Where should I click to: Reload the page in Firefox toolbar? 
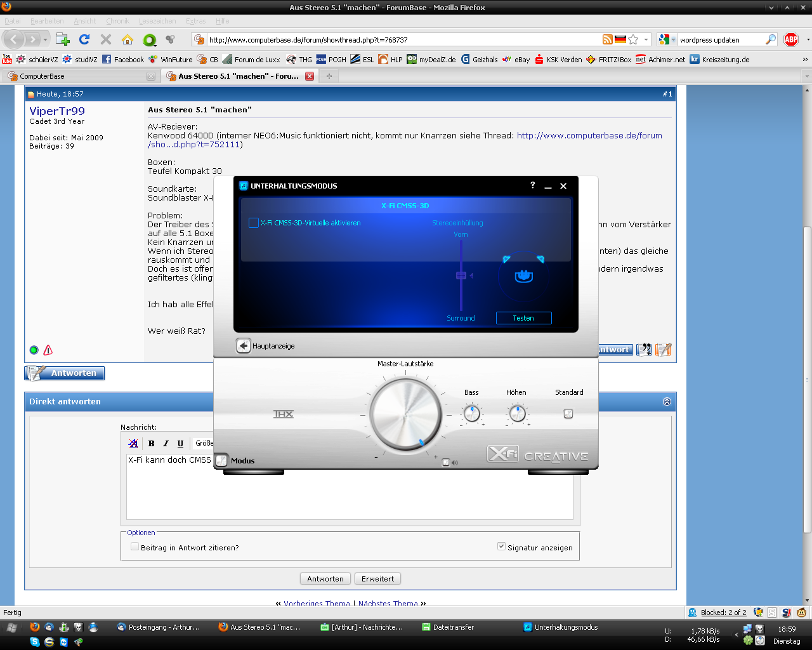84,39
